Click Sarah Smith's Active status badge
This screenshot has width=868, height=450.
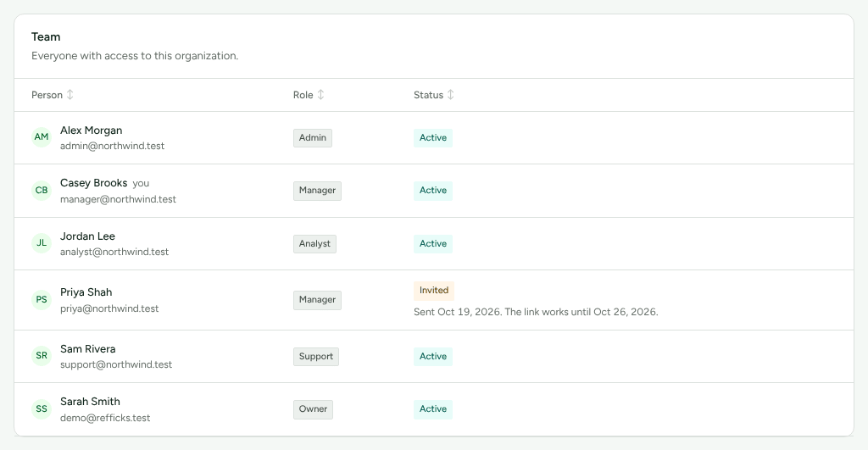pyautogui.click(x=433, y=409)
